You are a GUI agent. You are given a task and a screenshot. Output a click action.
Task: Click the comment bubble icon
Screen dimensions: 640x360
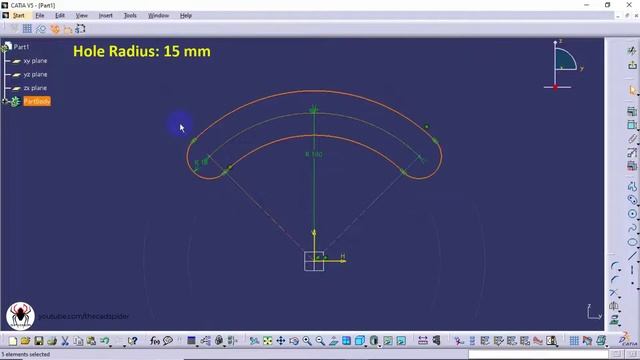click(168, 341)
